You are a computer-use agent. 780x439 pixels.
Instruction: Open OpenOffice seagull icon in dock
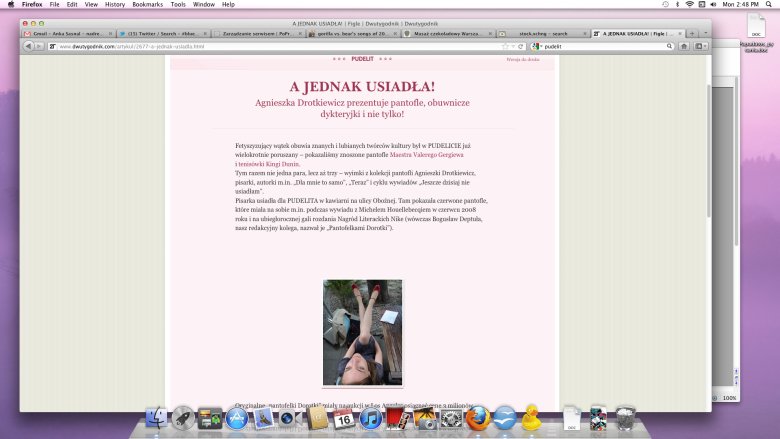tap(505, 418)
